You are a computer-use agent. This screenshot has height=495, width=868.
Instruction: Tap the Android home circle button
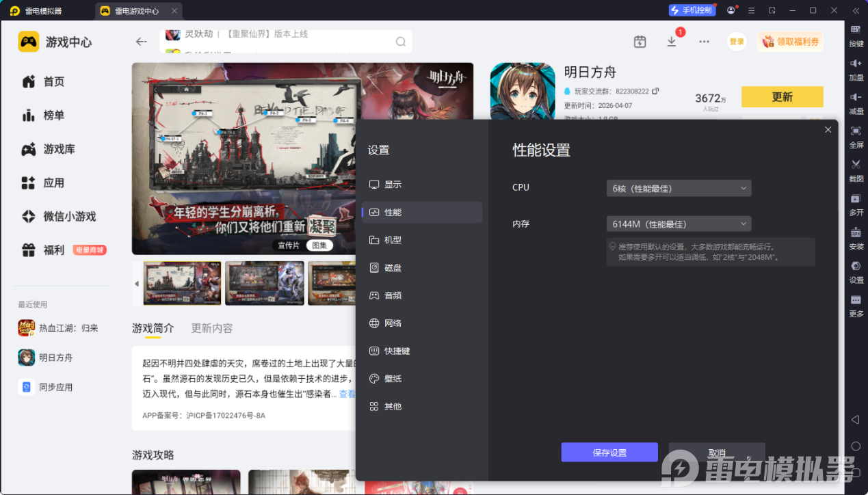[856, 446]
